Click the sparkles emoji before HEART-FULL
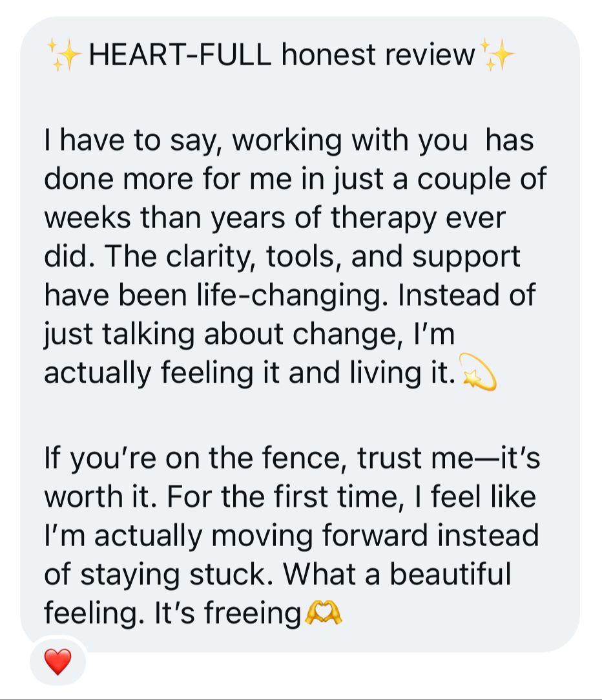 click(x=64, y=54)
